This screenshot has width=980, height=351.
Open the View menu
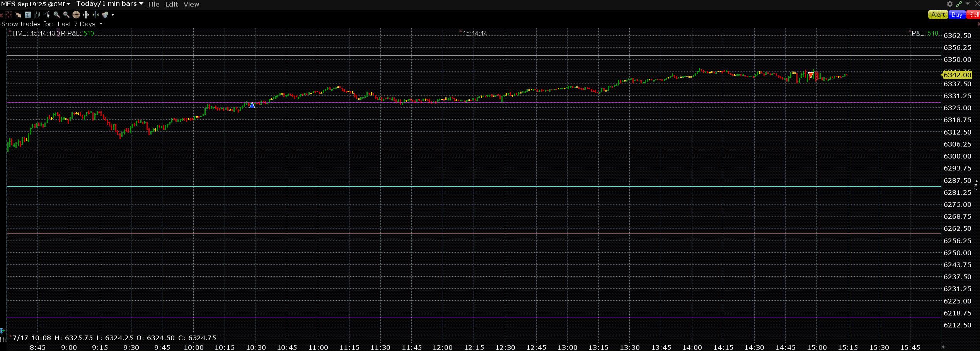(191, 4)
